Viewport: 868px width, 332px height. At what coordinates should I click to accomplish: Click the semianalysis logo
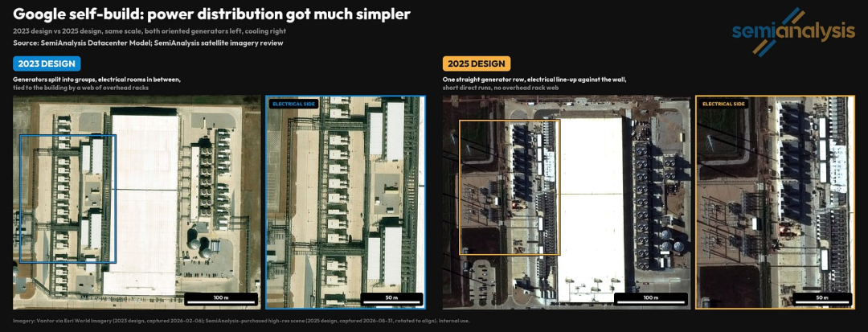793,31
